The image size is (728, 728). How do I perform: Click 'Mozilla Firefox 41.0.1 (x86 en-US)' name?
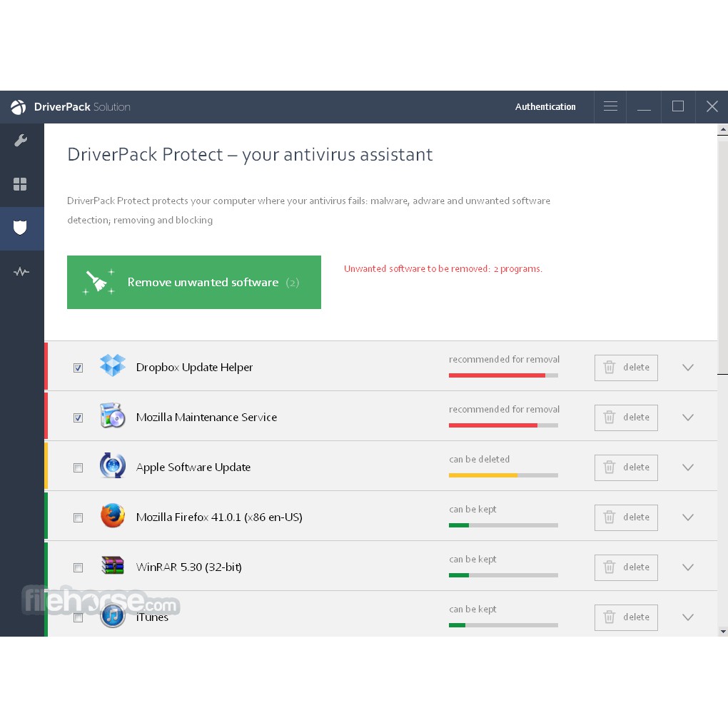tap(219, 517)
